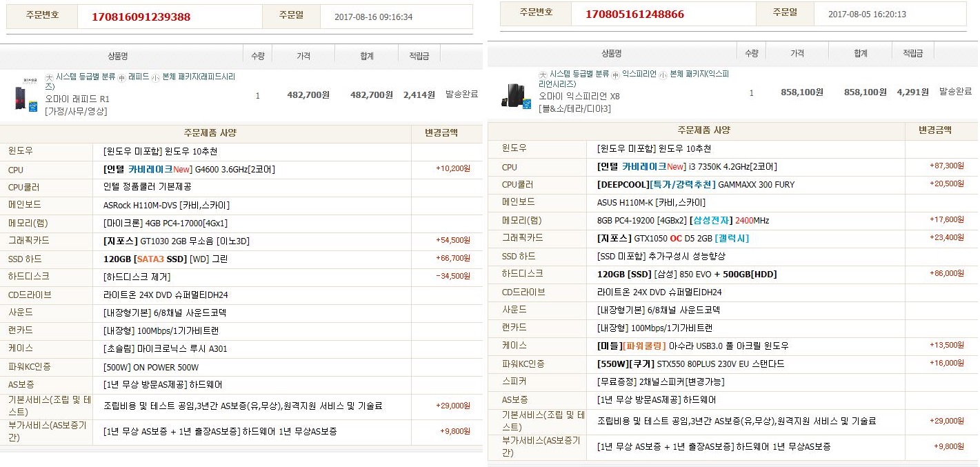Click the +16,000원 price change

tap(947, 363)
